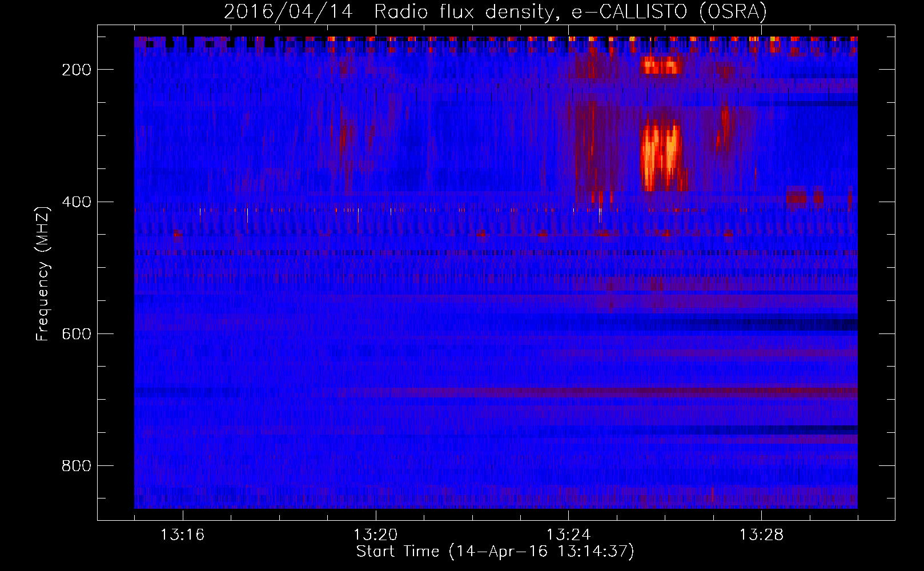The height and width of the screenshot is (571, 924).
Task: Click the 13:24 time tick label
Action: point(568,535)
